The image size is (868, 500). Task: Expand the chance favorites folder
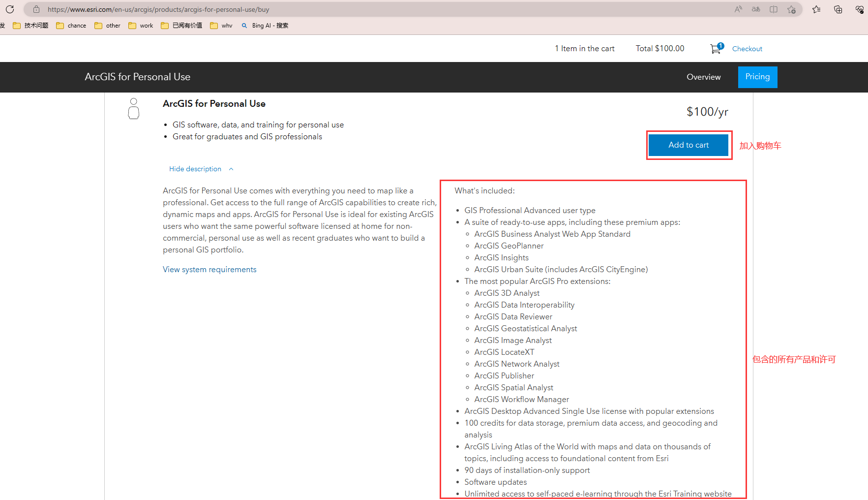pyautogui.click(x=71, y=25)
